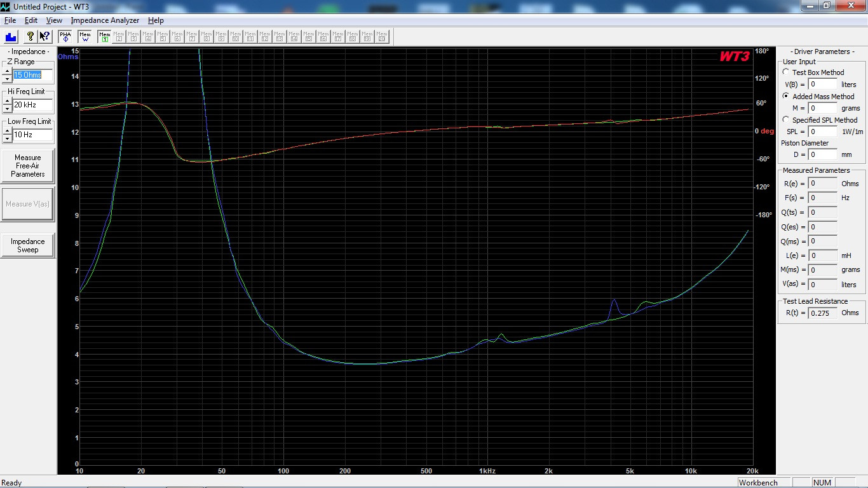The height and width of the screenshot is (488, 868).
Task: Decrease Hi Freq Limit with down arrow
Action: (x=7, y=109)
